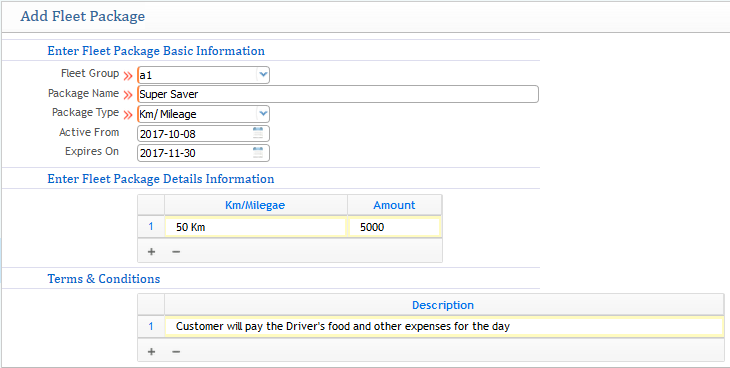Click the Active From label
Viewport: 730px width, 368px height.
pos(89,132)
